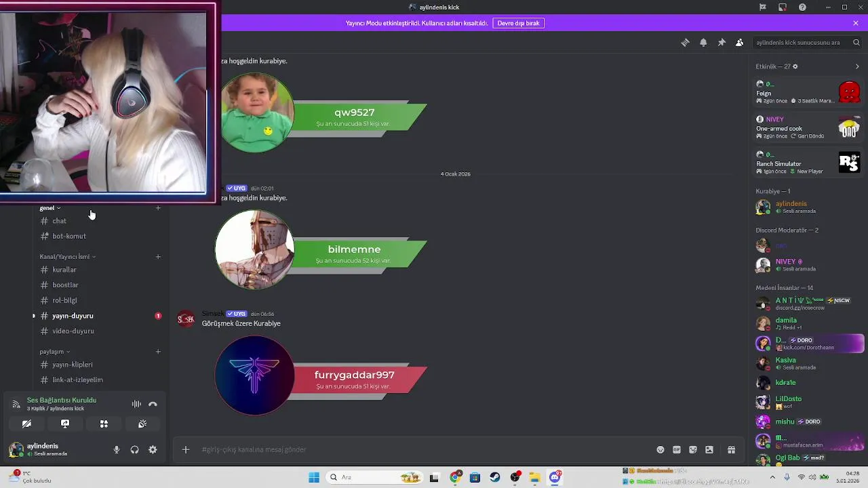
Task: Click furrygaddar997 goodbye card
Action: (x=321, y=375)
